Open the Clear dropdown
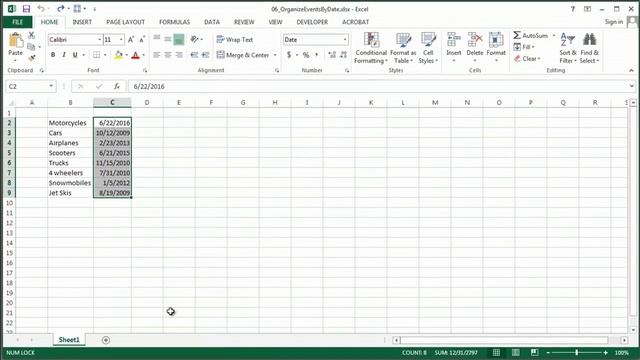Screen dimensions: 640x360 click(x=527, y=58)
